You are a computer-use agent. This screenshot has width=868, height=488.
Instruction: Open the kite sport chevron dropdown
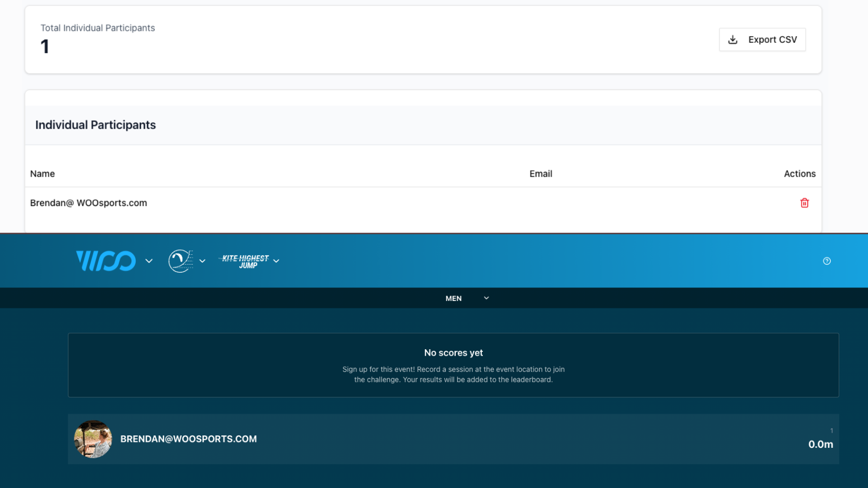202,261
